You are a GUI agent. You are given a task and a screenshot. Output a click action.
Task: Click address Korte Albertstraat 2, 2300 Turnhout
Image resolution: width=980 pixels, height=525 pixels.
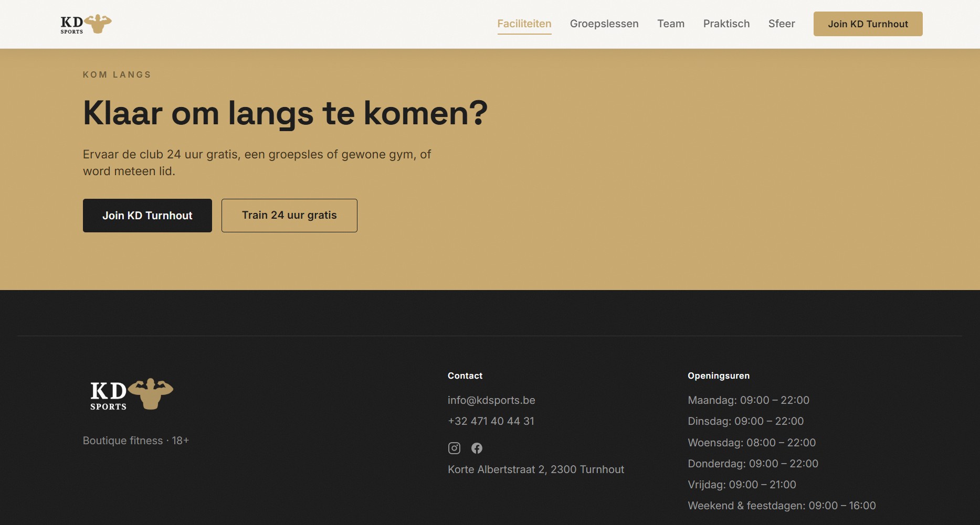coord(536,469)
